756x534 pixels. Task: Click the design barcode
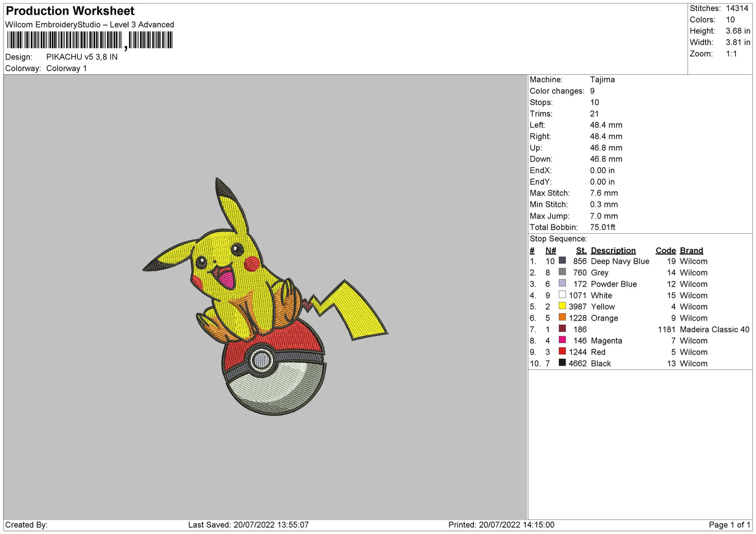[x=89, y=40]
